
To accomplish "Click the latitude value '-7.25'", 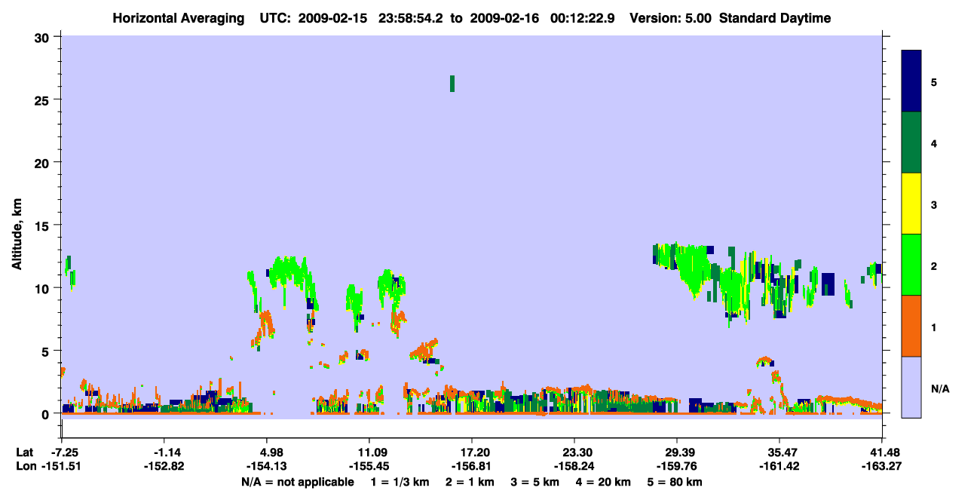I will pyautogui.click(x=66, y=452).
